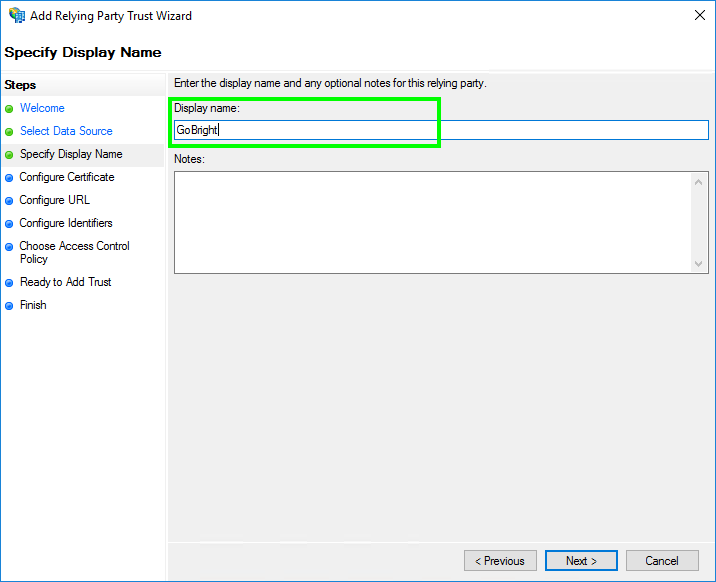Click the blue bullet beside Ready to Add Trust
The image size is (716, 582).
click(x=9, y=283)
